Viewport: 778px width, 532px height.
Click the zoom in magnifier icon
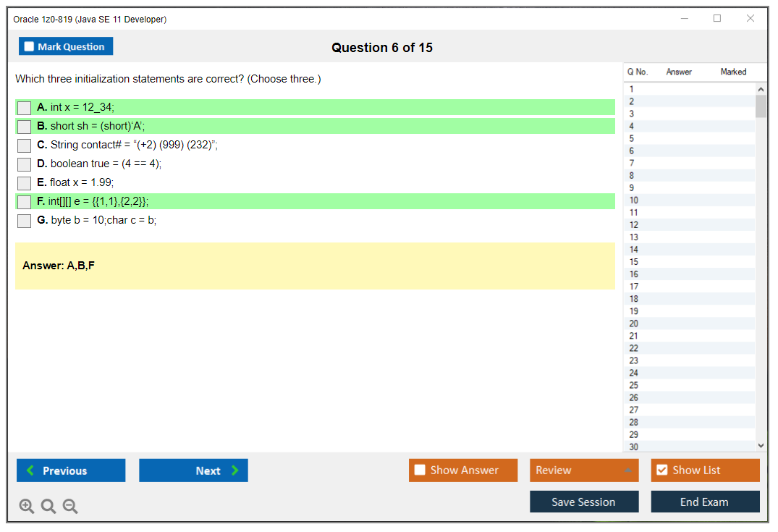point(27,507)
